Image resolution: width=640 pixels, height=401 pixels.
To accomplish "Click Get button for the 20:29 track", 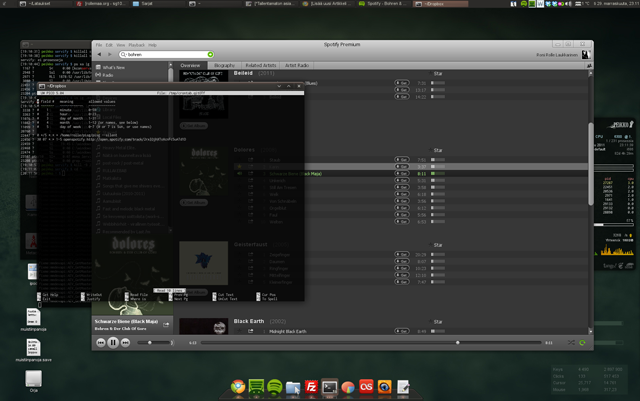I will (x=402, y=254).
